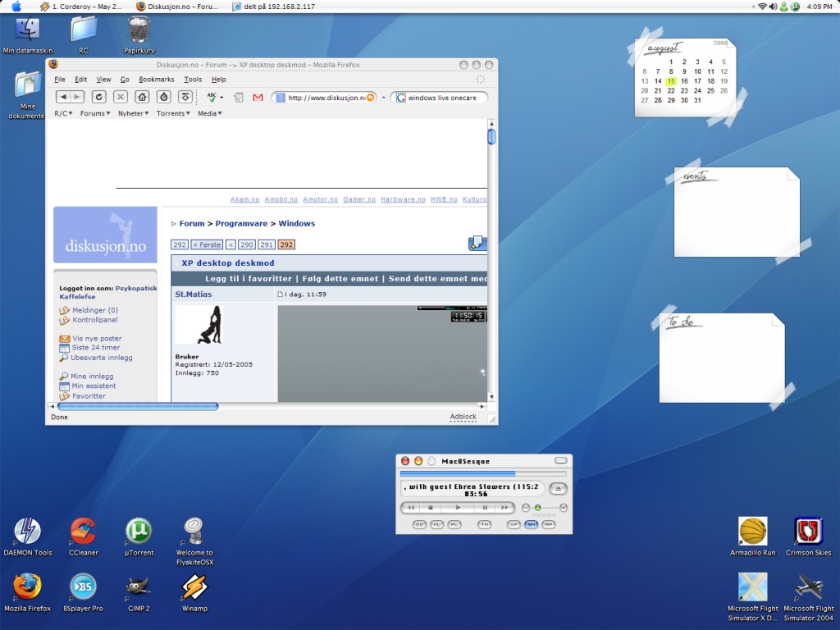Toggle the XF crossfade button in the player

coord(514,524)
